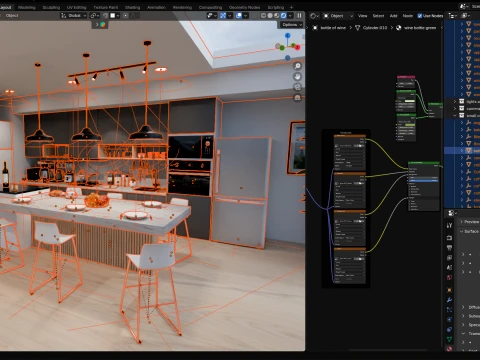The height and width of the screenshot is (360, 480).
Task: Switch to the Shading workspace tab
Action: tap(132, 7)
